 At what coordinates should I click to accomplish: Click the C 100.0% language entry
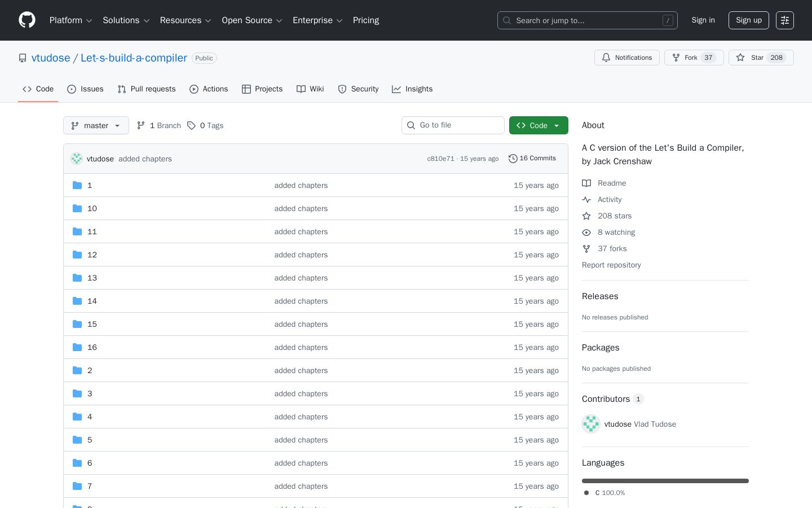tap(604, 493)
